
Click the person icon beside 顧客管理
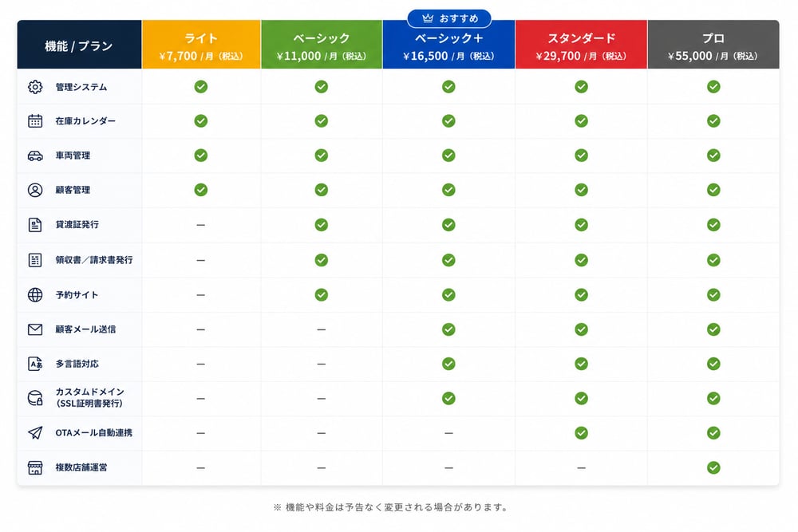pos(35,190)
